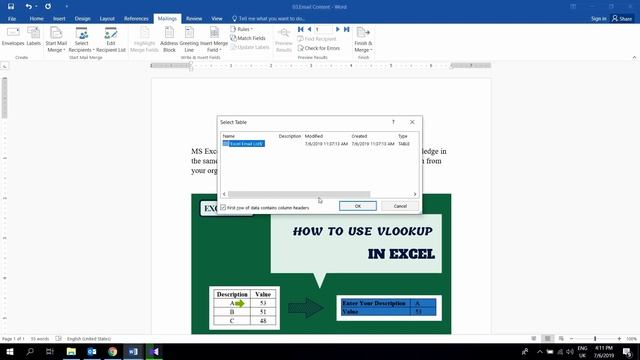Open Outlook from the taskbar
This screenshot has width=640, height=360.
(92, 351)
